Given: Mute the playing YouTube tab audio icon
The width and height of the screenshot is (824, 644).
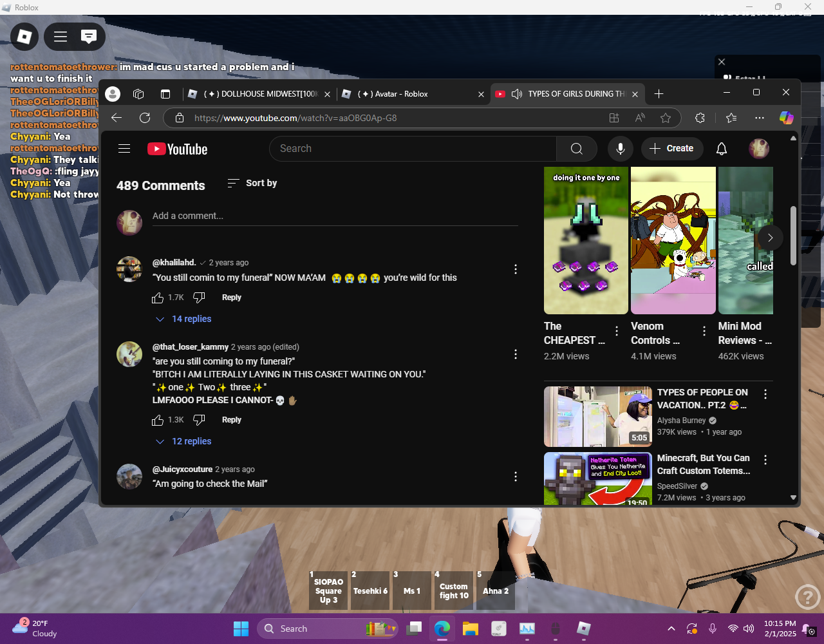Looking at the screenshot, I should point(516,94).
